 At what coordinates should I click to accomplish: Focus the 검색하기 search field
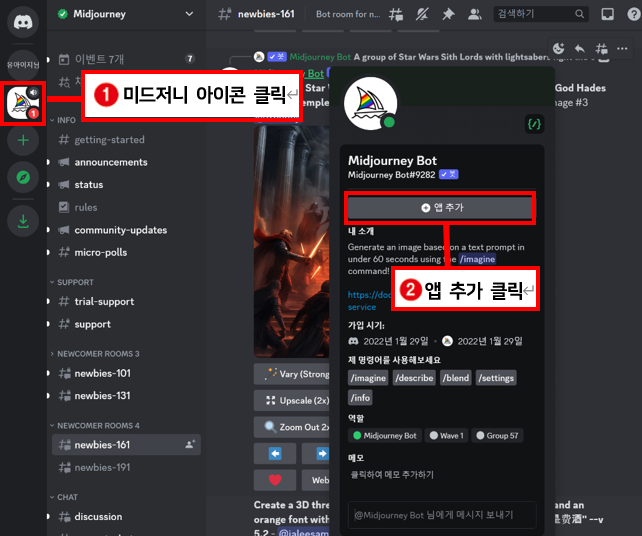tap(540, 14)
